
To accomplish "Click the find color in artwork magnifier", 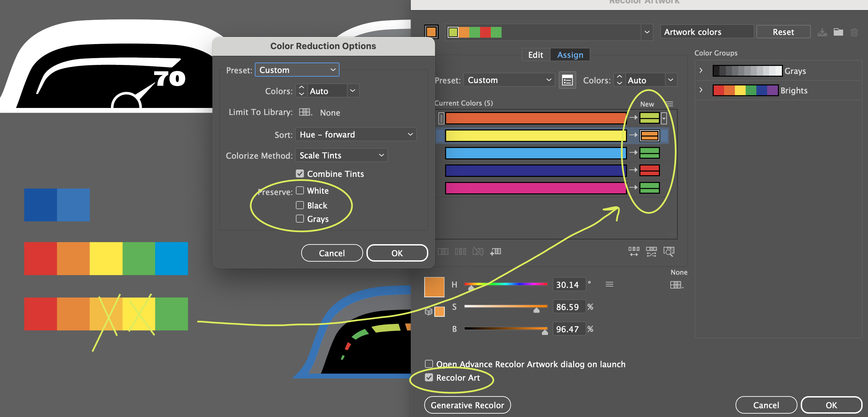I will click(669, 252).
